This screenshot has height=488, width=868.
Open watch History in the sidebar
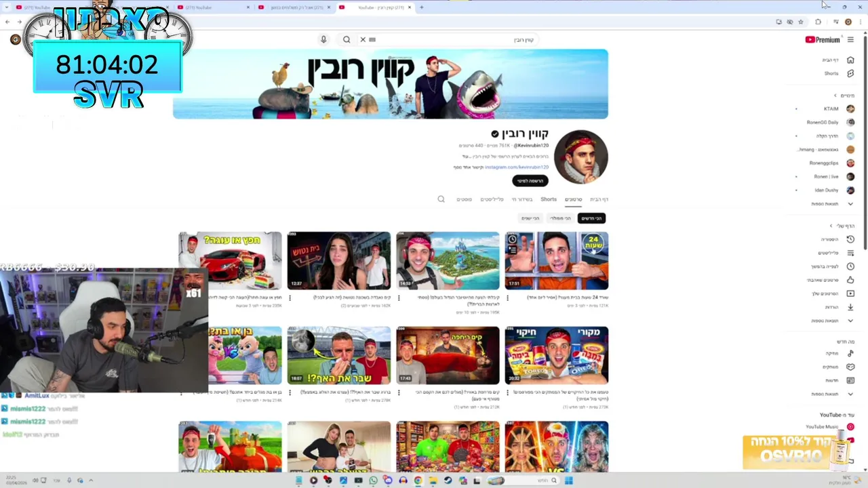click(x=836, y=239)
